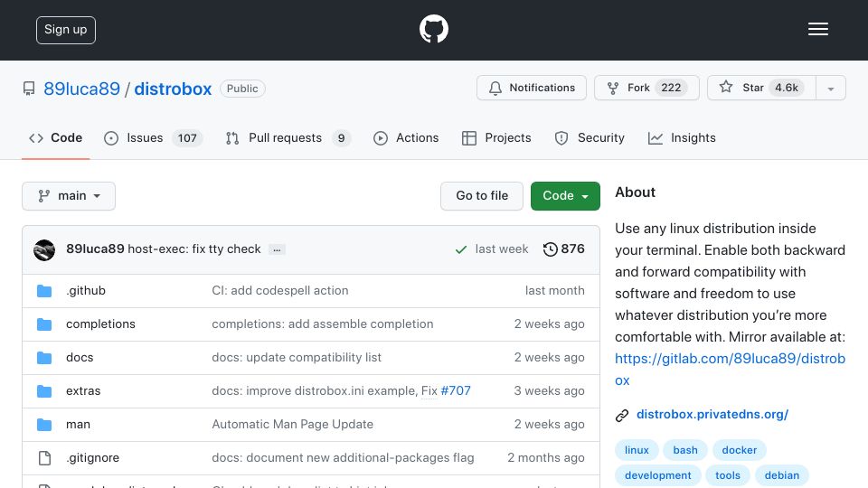This screenshot has width=868, height=488.
Task: Expand the commit message ellipsis
Action: 277,249
